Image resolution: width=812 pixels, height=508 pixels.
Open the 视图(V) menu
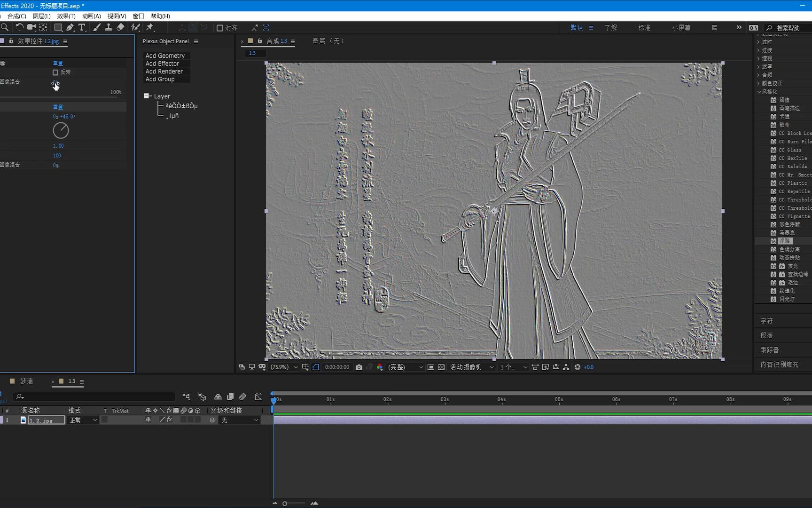coord(117,16)
